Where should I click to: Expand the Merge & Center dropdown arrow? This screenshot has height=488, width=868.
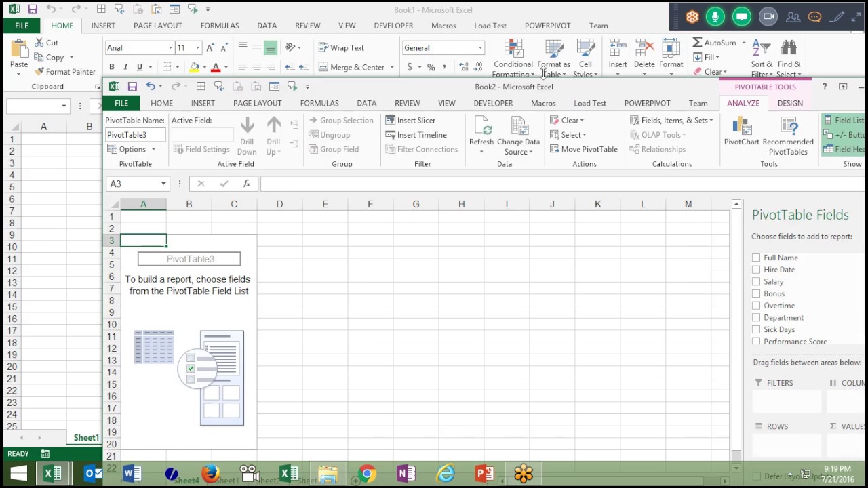pyautogui.click(x=391, y=67)
